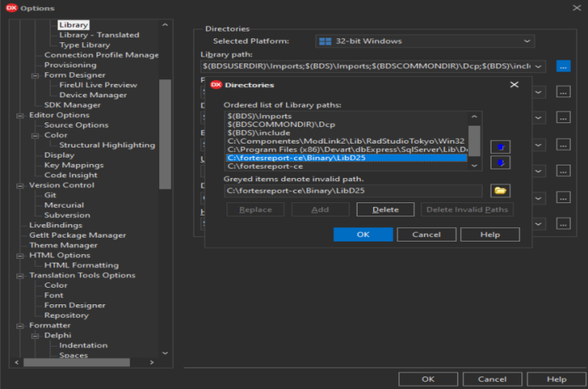Viewport: 588px width, 389px height.
Task: Click scroll-up arrow of library paths list
Action: point(474,117)
